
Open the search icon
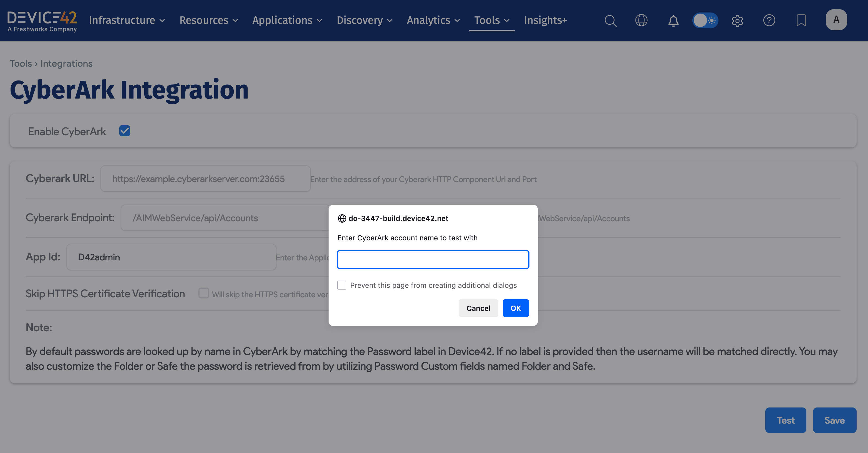(610, 21)
